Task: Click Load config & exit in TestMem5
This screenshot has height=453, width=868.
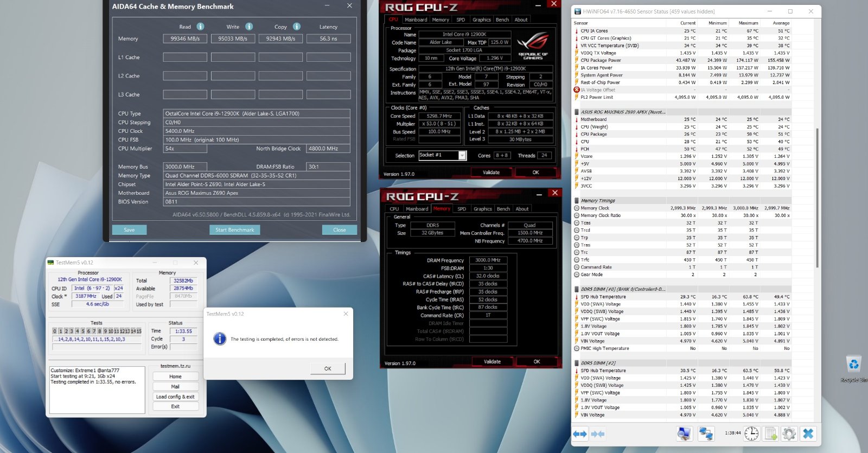Action: click(x=175, y=397)
